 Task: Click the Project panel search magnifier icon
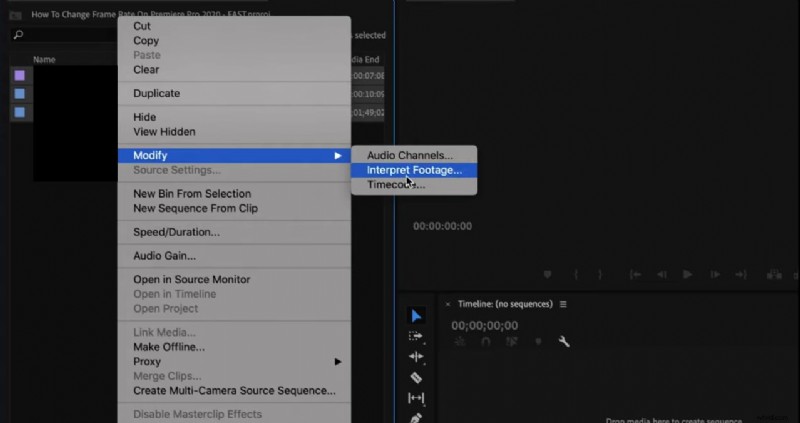pyautogui.click(x=18, y=35)
